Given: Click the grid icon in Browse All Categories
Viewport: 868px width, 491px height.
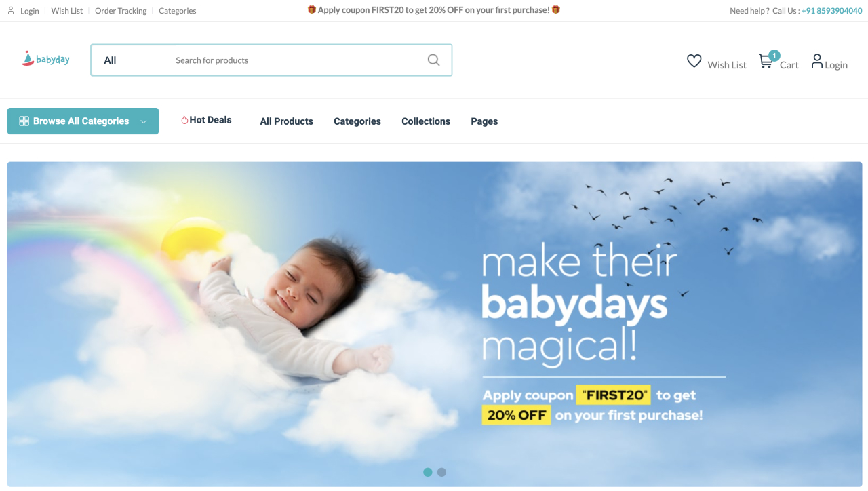Looking at the screenshot, I should pos(24,121).
